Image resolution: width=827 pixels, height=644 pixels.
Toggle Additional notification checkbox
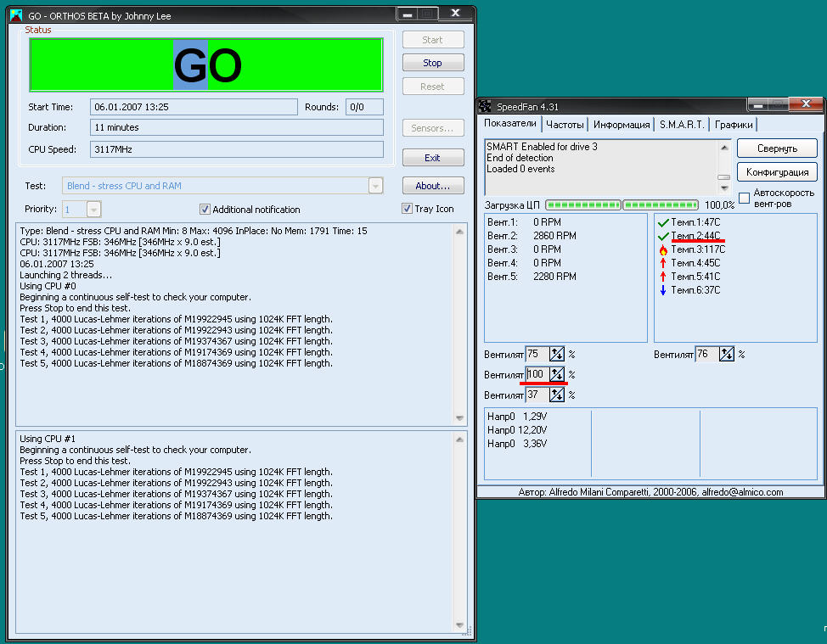point(205,210)
